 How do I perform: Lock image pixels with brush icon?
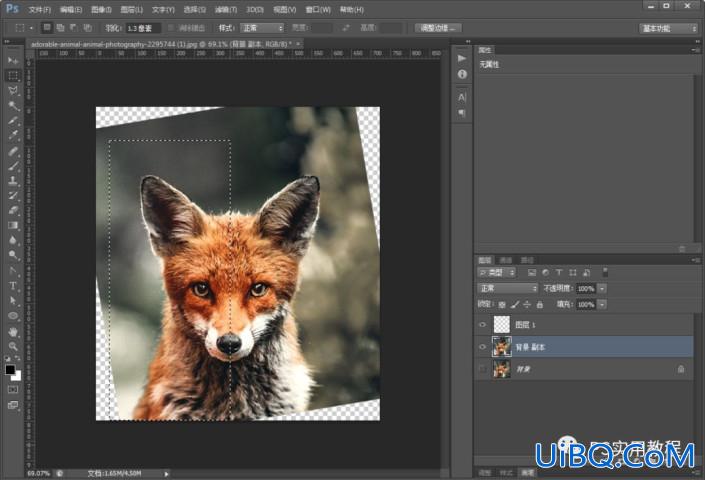[x=515, y=305]
